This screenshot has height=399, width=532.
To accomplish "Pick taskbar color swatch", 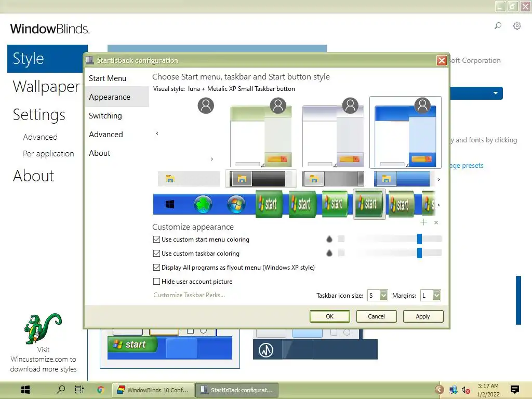I will pyautogui.click(x=341, y=253).
